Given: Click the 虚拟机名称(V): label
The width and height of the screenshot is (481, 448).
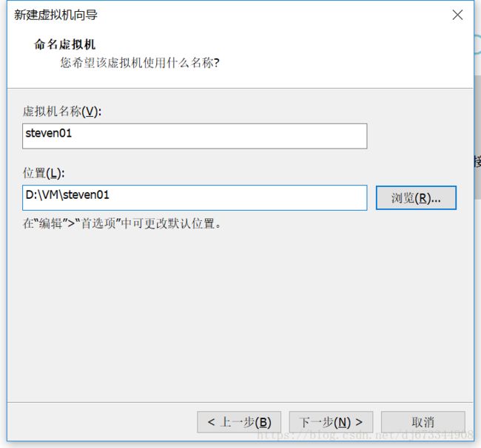Looking at the screenshot, I should point(62,111).
